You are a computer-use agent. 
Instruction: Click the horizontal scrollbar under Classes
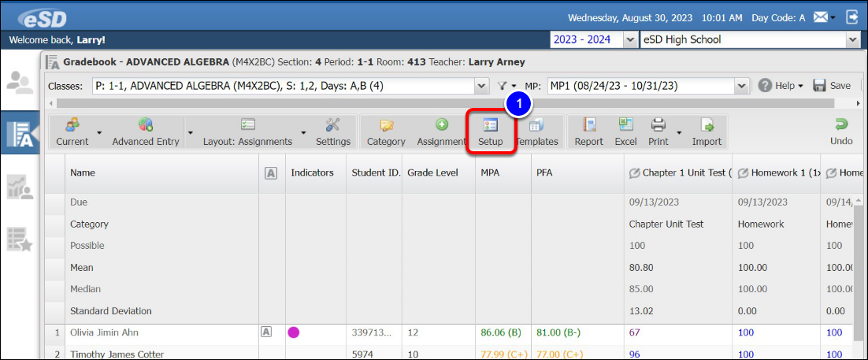tap(445, 103)
